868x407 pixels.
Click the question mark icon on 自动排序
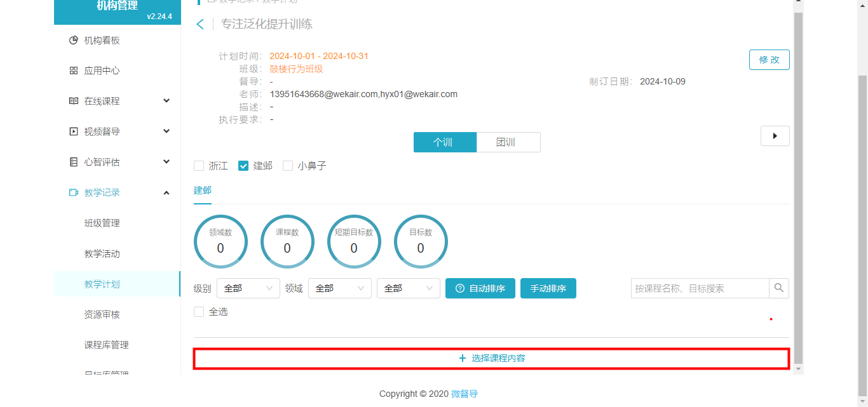point(460,288)
